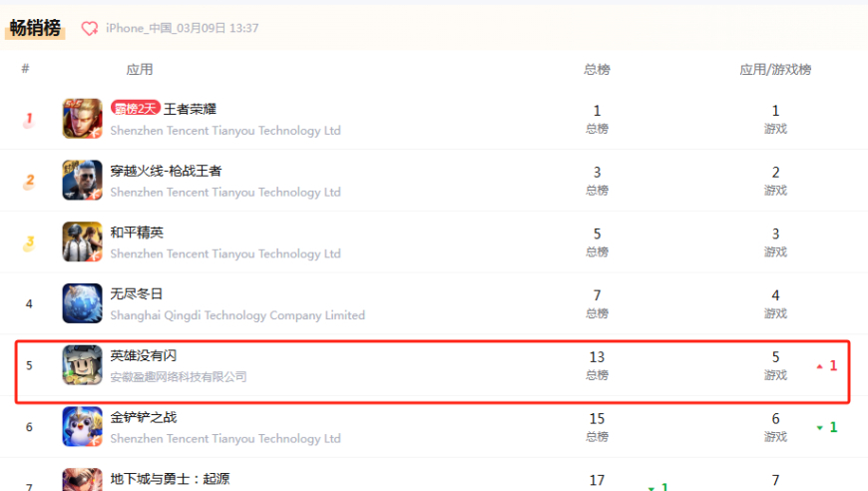Select the 畅销榜 tab title
This screenshot has height=491, width=868.
coord(35,28)
